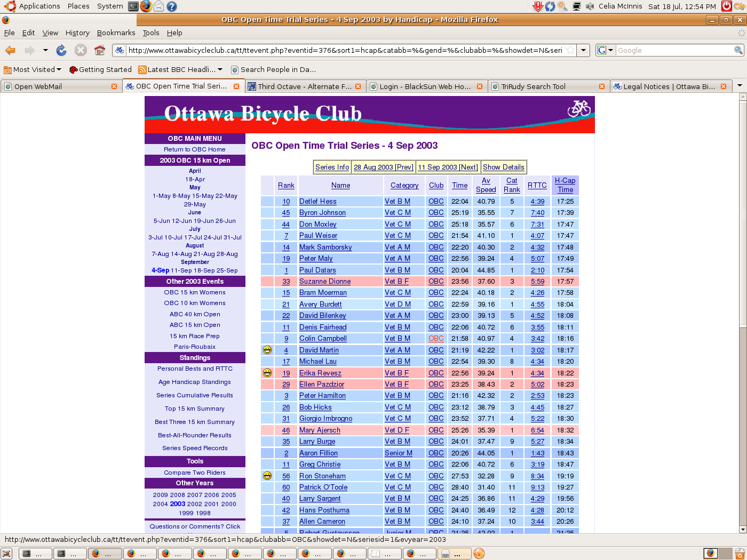This screenshot has height=560, width=747.
Task: Open the Detlef Hess rider link
Action: 317,202
